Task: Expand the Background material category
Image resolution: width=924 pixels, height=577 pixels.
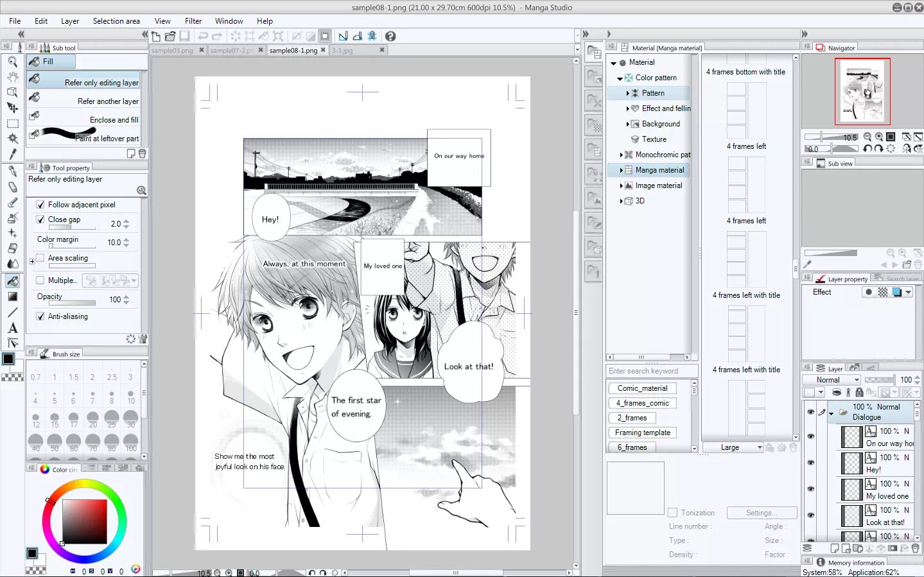Action: (x=629, y=123)
